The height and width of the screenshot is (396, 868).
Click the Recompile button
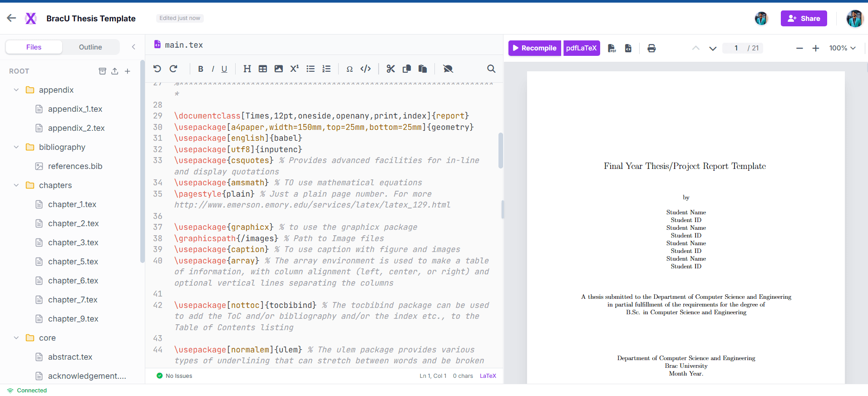tap(535, 48)
